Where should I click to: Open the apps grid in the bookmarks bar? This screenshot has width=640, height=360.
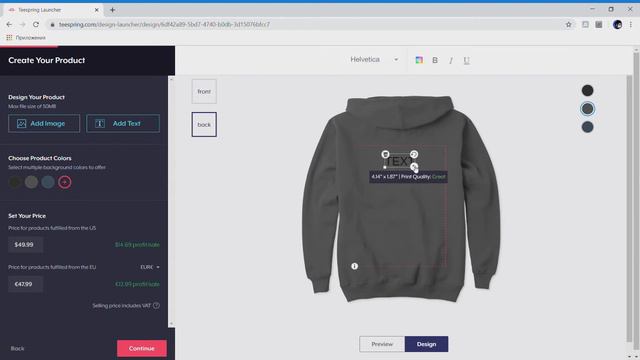point(9,38)
